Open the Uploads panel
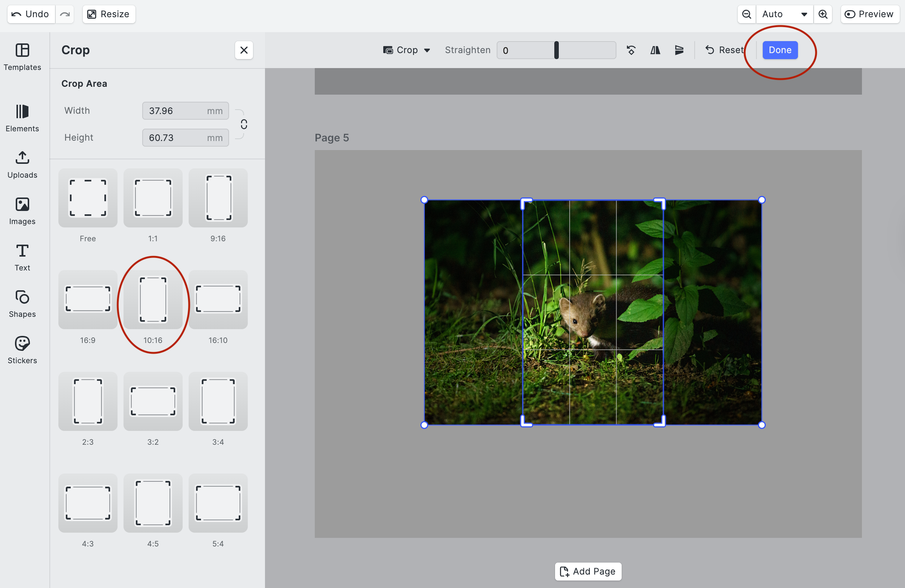 click(22, 164)
